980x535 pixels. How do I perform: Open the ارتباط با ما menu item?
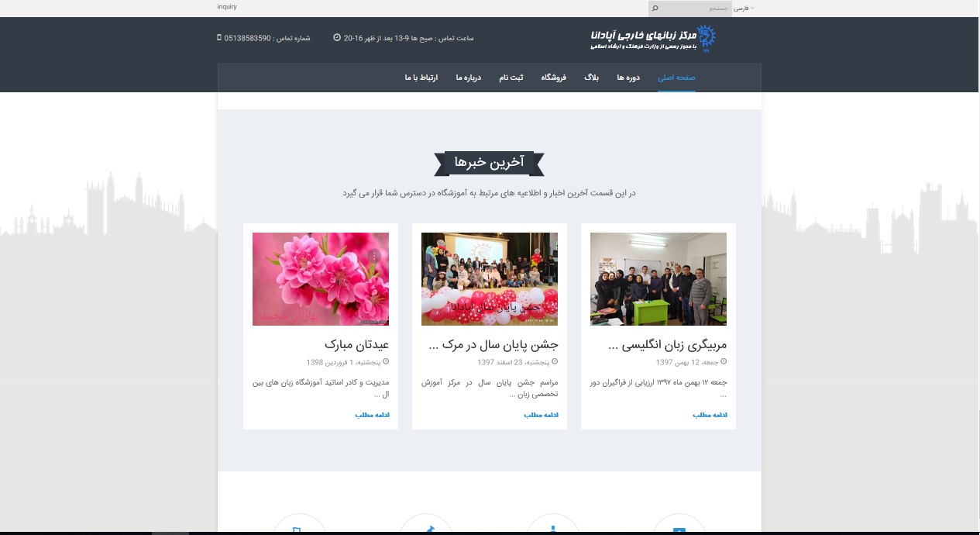click(421, 78)
